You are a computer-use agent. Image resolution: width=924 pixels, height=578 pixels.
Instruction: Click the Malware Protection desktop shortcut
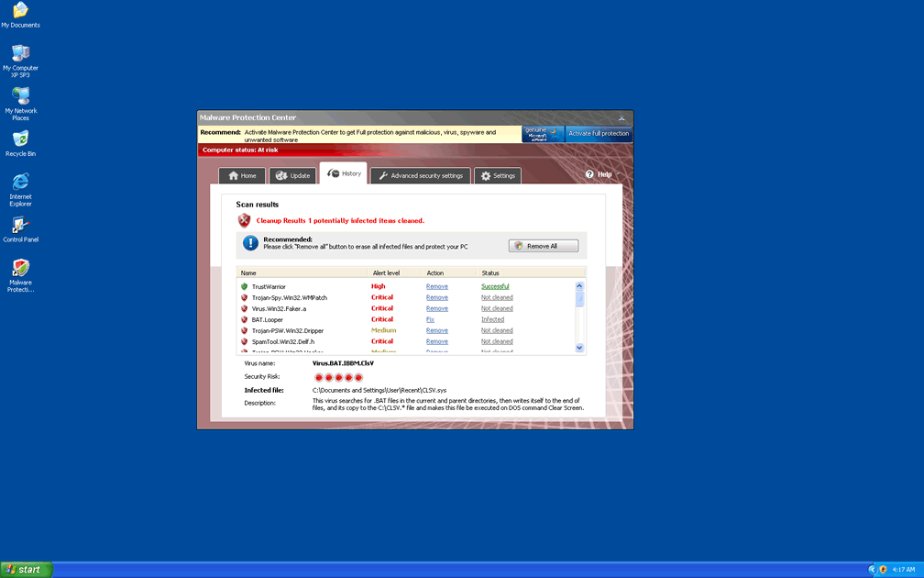pos(20,269)
